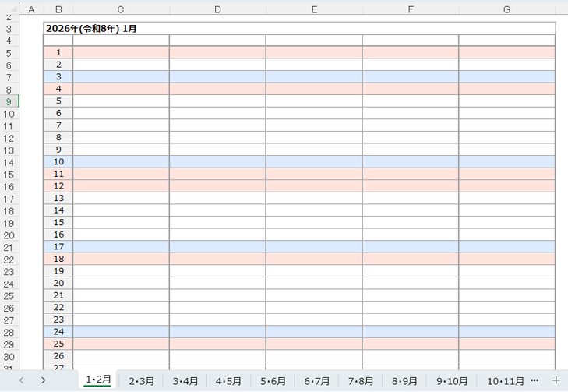The image size is (568, 392).
Task: Open the 10･11月 sheet tab
Action: pyautogui.click(x=505, y=381)
